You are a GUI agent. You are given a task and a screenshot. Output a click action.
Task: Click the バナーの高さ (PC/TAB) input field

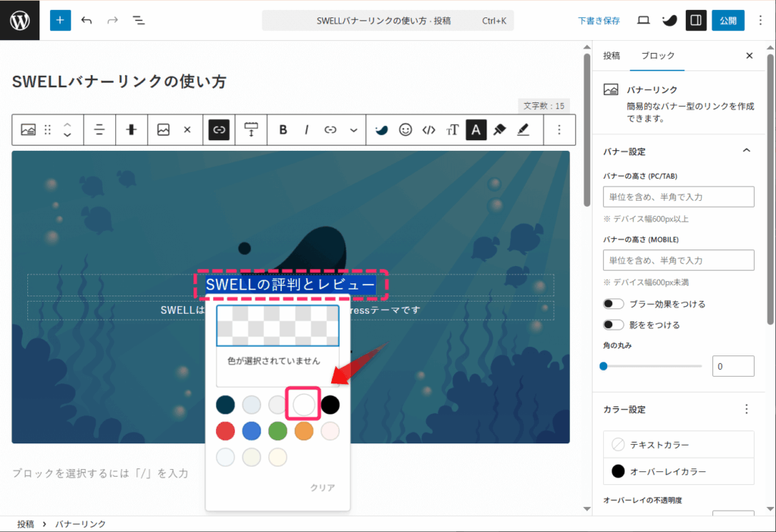pyautogui.click(x=678, y=197)
